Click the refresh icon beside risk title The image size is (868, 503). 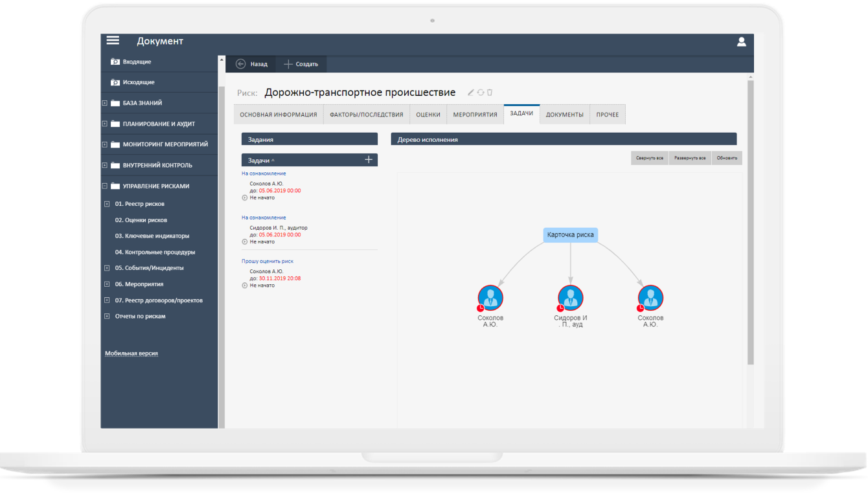481,93
